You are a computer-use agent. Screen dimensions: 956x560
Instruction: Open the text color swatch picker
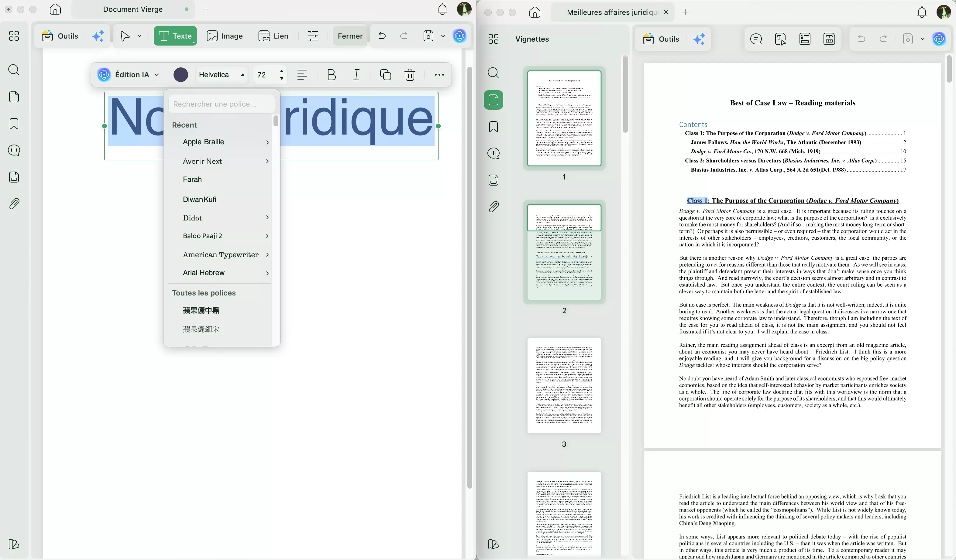[181, 74]
